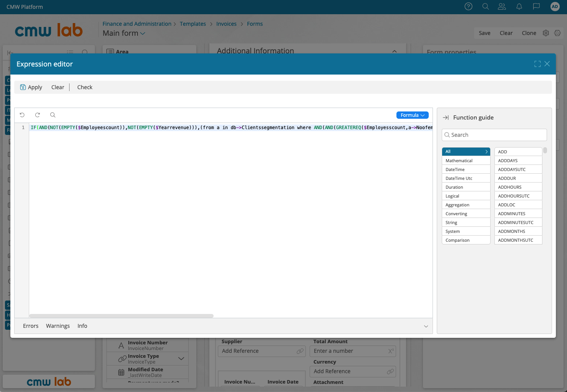Open notifications bell
The width and height of the screenshot is (567, 392).
[x=519, y=7]
